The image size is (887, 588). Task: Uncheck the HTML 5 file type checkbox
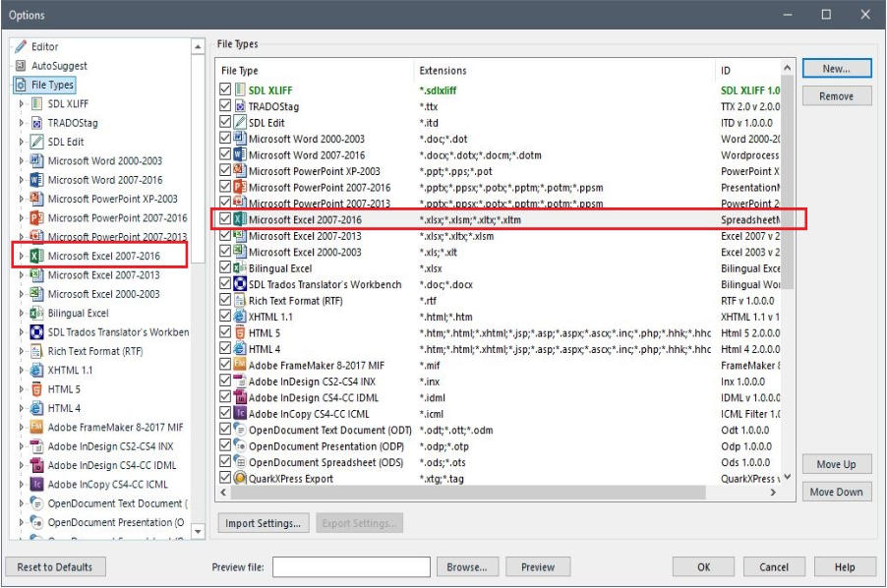(x=225, y=332)
